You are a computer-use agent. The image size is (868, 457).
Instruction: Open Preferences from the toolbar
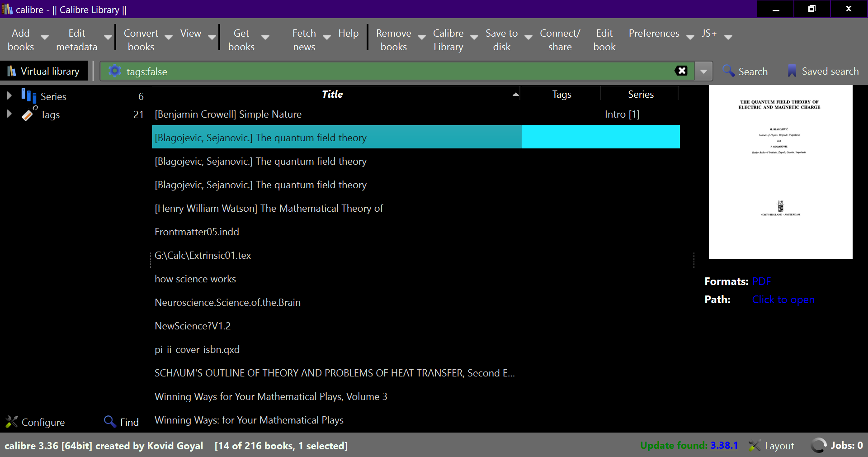click(x=654, y=33)
